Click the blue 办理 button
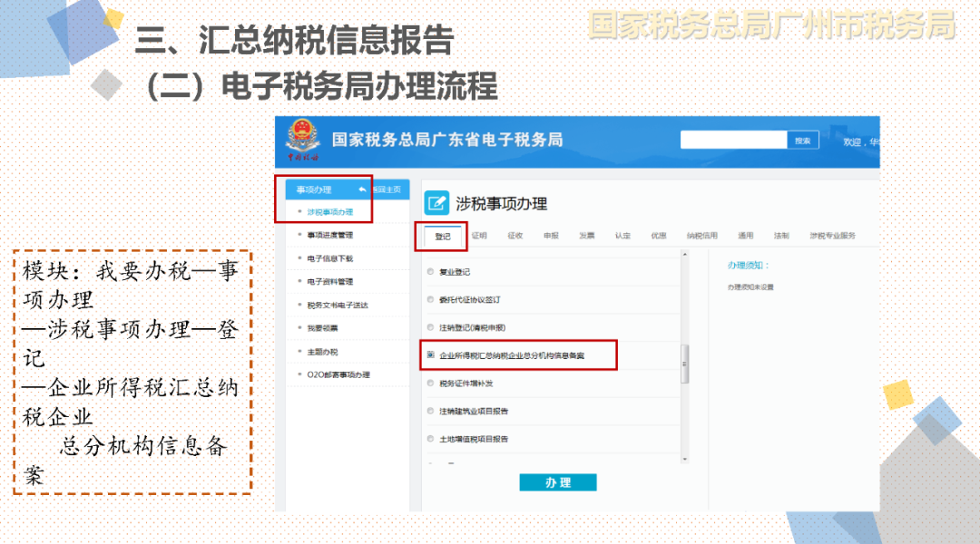 pyautogui.click(x=557, y=482)
